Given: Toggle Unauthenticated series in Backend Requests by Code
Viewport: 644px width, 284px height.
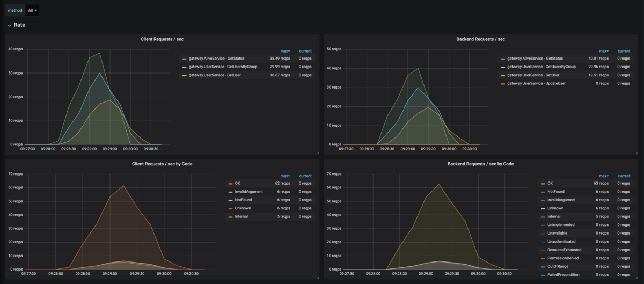Looking at the screenshot, I should [561, 242].
